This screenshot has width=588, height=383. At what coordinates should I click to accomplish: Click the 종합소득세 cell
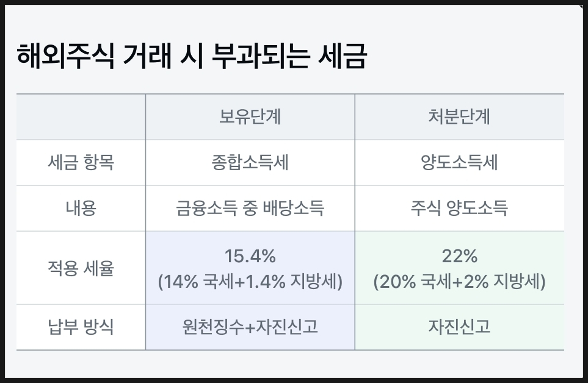(250, 163)
